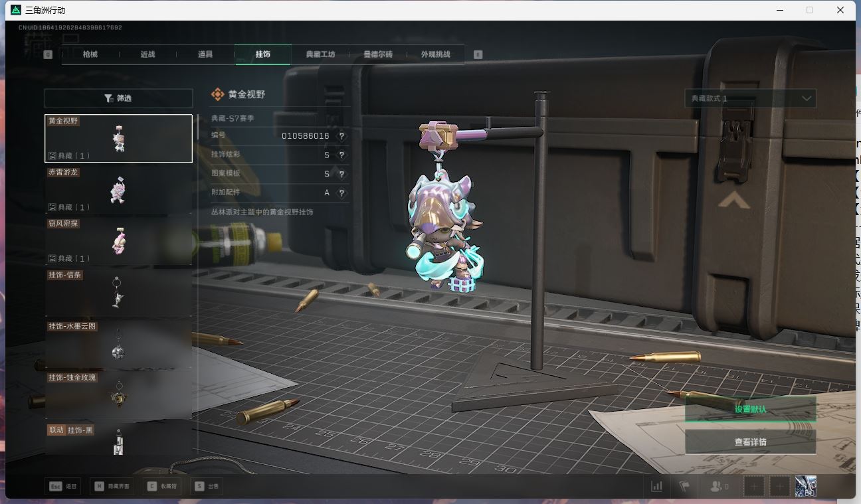Open the help tooltip for 图案模板

(x=341, y=174)
